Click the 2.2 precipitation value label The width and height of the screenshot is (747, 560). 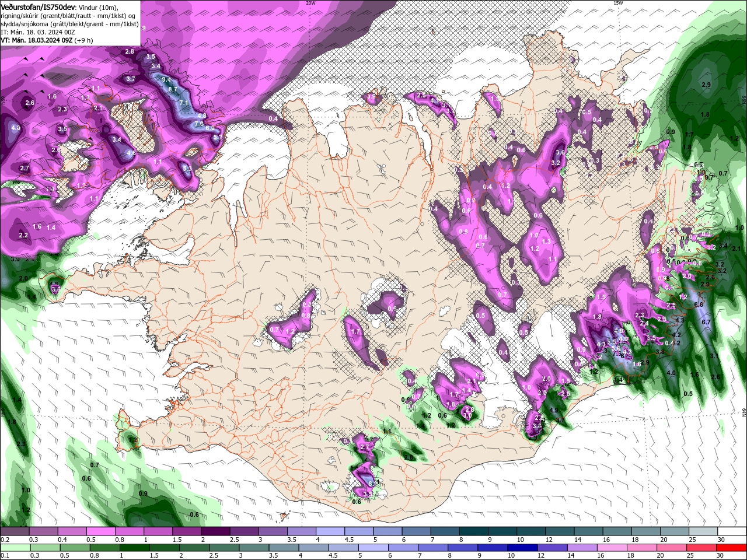point(23,235)
